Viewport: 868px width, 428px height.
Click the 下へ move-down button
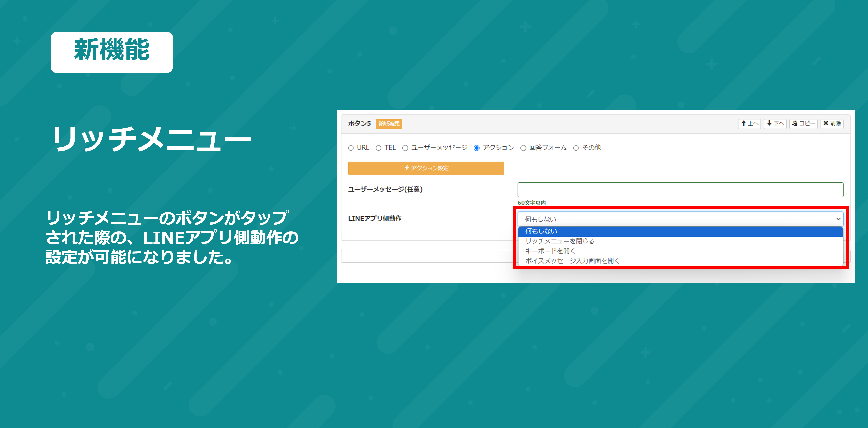pyautogui.click(x=775, y=124)
